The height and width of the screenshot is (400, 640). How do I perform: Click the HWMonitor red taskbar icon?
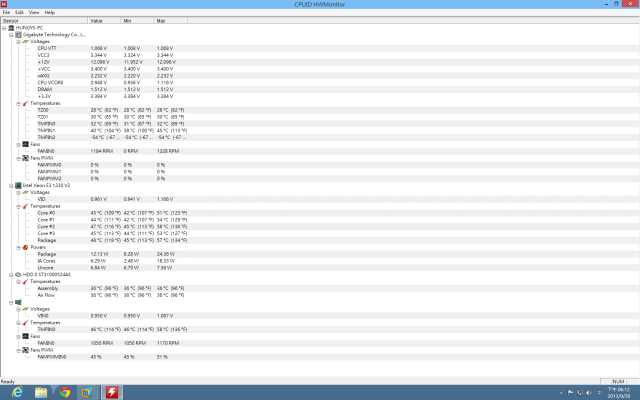click(x=112, y=392)
